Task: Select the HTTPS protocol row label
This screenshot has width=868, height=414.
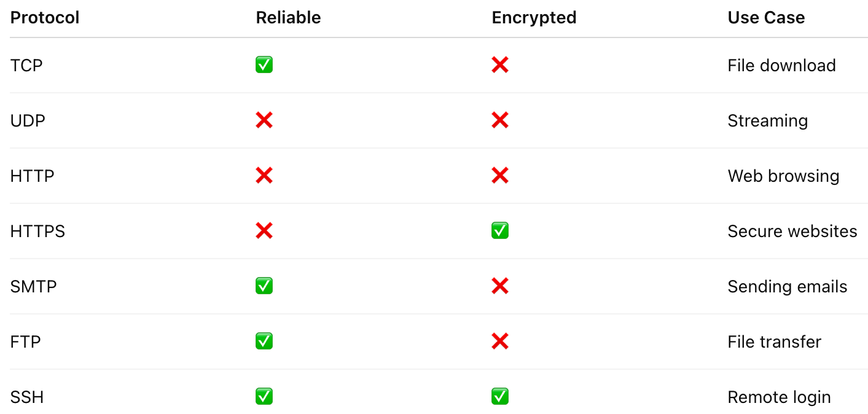Action: [37, 232]
